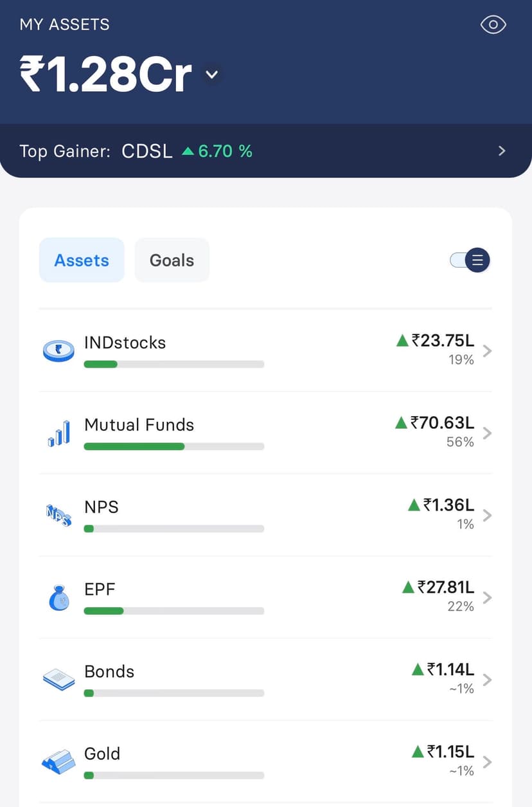The image size is (532, 807).
Task: Open INDstocks details chevron
Action: (488, 351)
